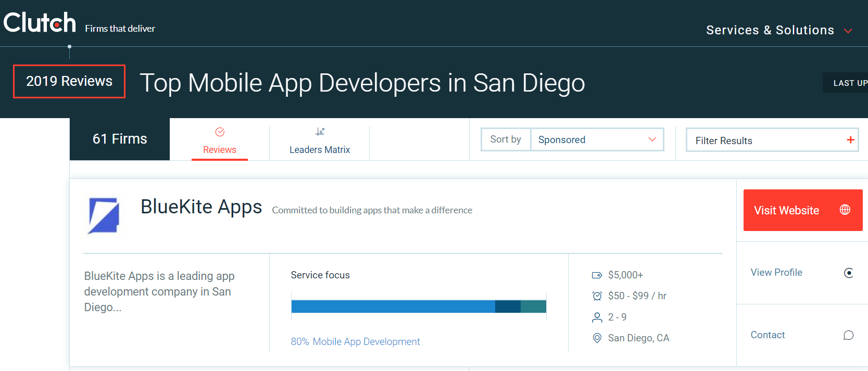The width and height of the screenshot is (868, 371).
Task: Click the View Profile target icon
Action: 849,273
